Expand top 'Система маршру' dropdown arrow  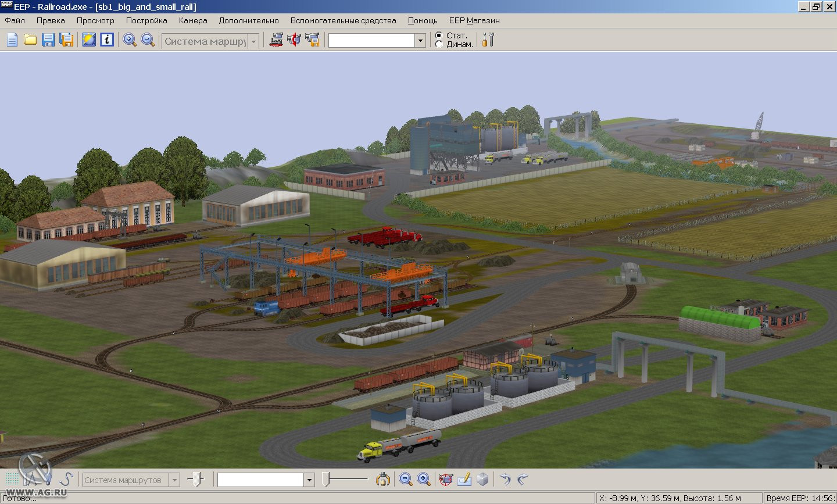pos(253,41)
